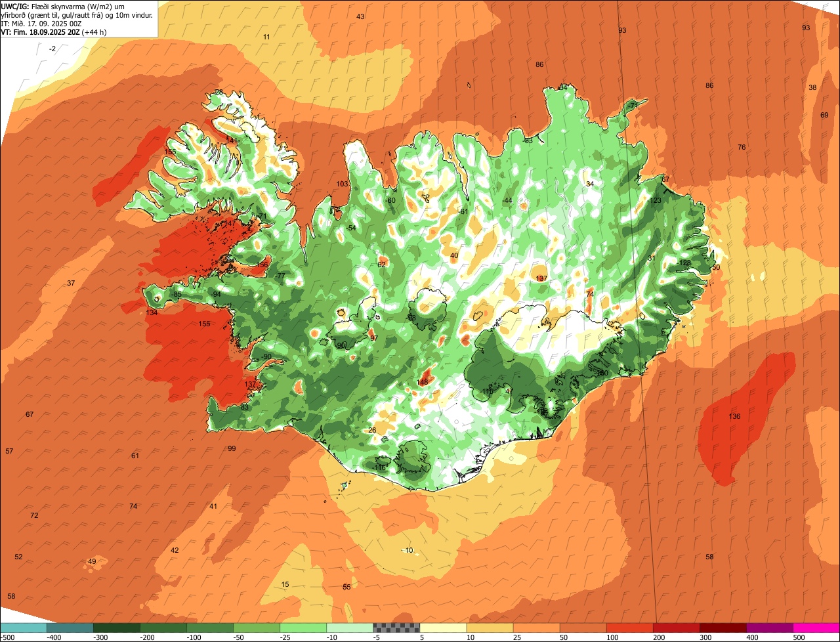Image resolution: width=840 pixels, height=642 pixels.
Task: Click the '62' value on the map
Action: tap(381, 265)
